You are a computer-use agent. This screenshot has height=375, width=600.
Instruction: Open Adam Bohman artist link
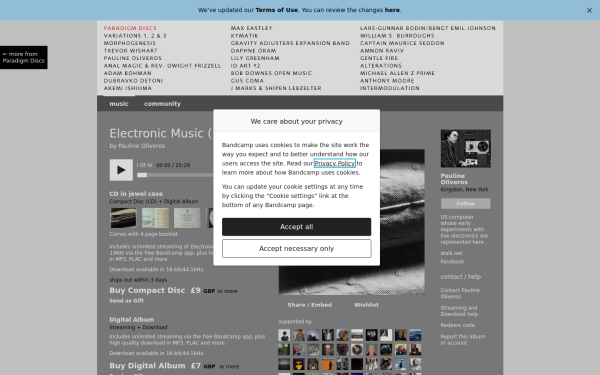127,73
